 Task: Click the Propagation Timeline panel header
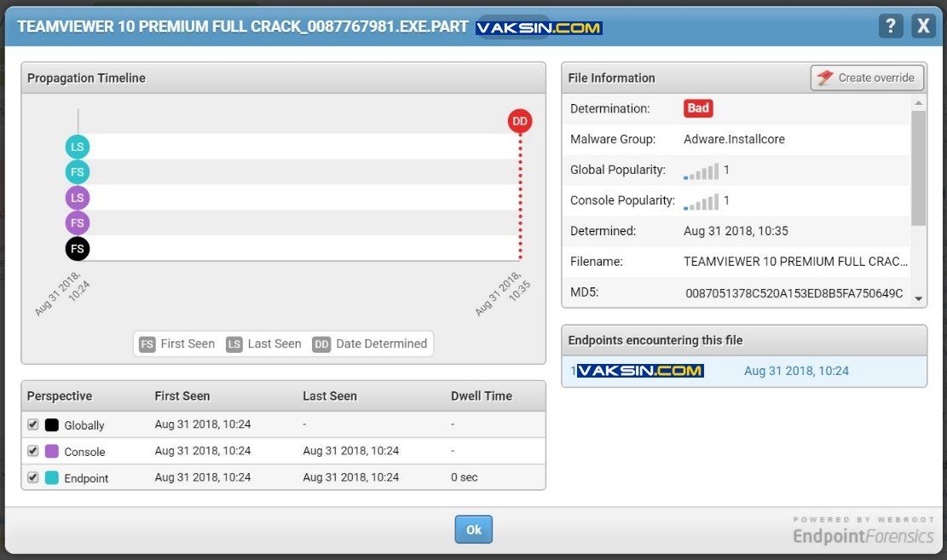[x=283, y=78]
